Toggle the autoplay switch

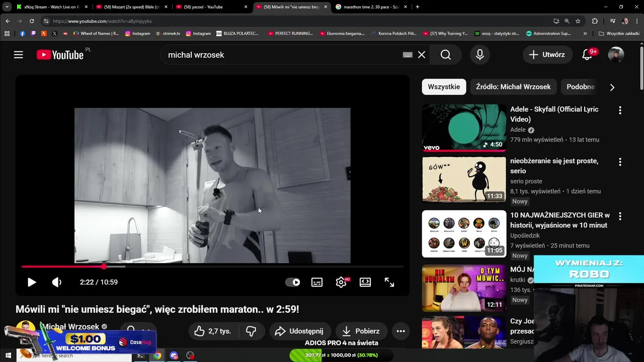click(x=293, y=282)
